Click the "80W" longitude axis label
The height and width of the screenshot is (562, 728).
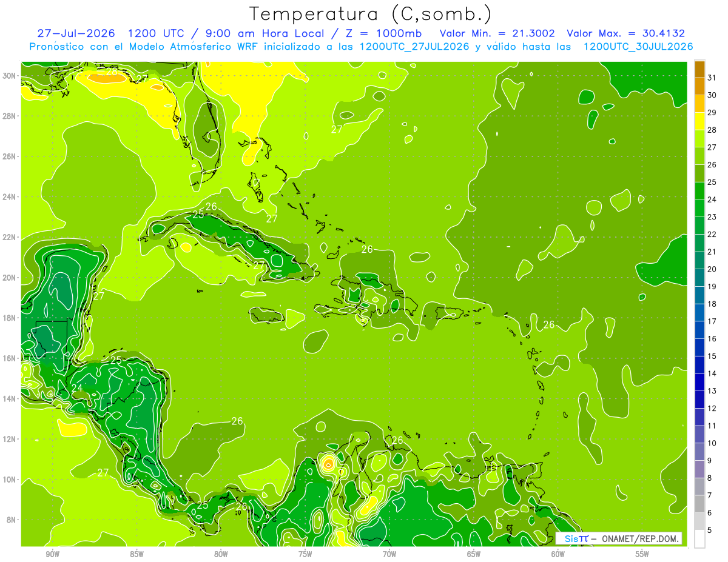pos(221,554)
